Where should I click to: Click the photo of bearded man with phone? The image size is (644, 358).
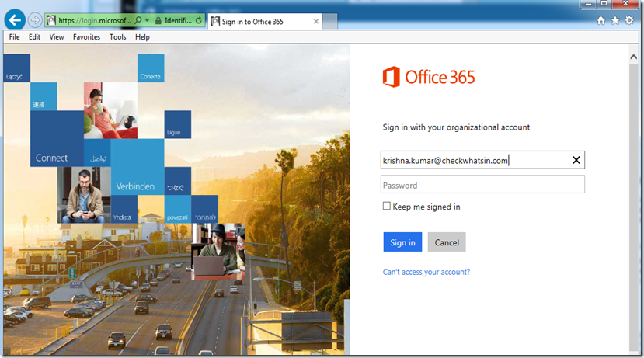click(84, 195)
